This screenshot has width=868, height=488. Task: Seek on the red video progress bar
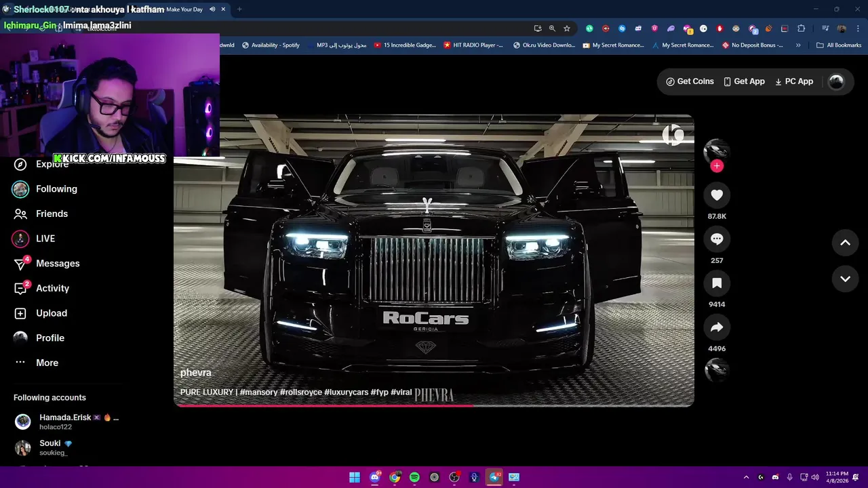pyautogui.click(x=434, y=405)
